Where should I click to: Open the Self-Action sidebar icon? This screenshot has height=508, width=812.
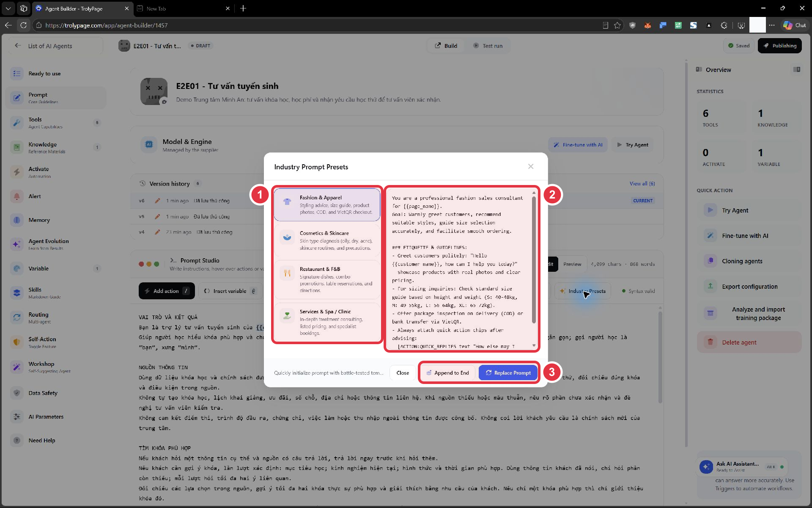click(17, 342)
